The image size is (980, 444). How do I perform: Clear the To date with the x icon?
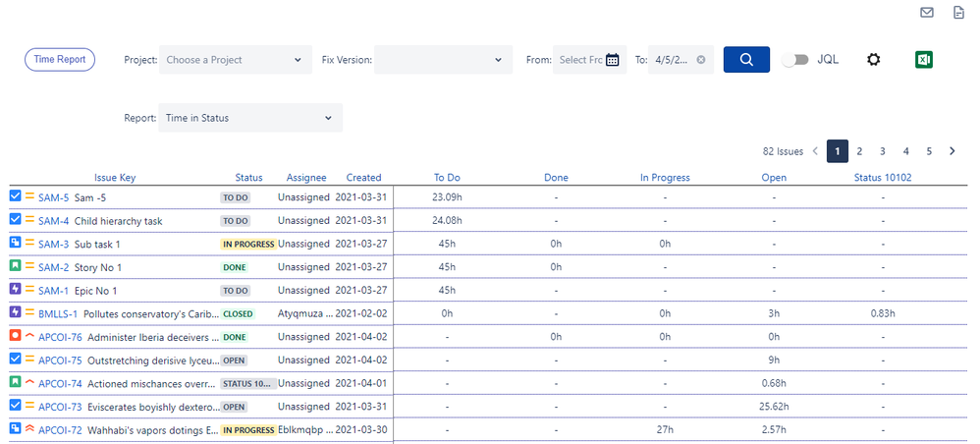click(x=700, y=60)
